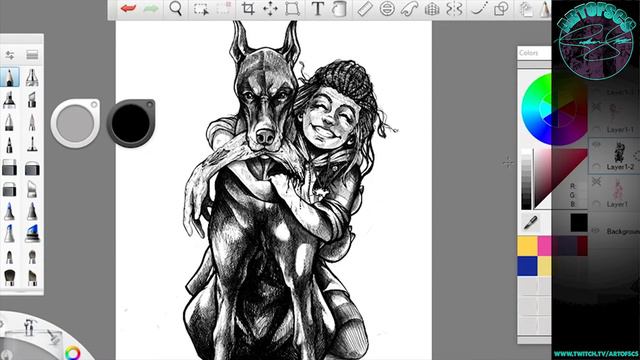Screen dimensions: 640x360
Task: Enable the Ellipse guide
Action: pyautogui.click(x=387, y=9)
